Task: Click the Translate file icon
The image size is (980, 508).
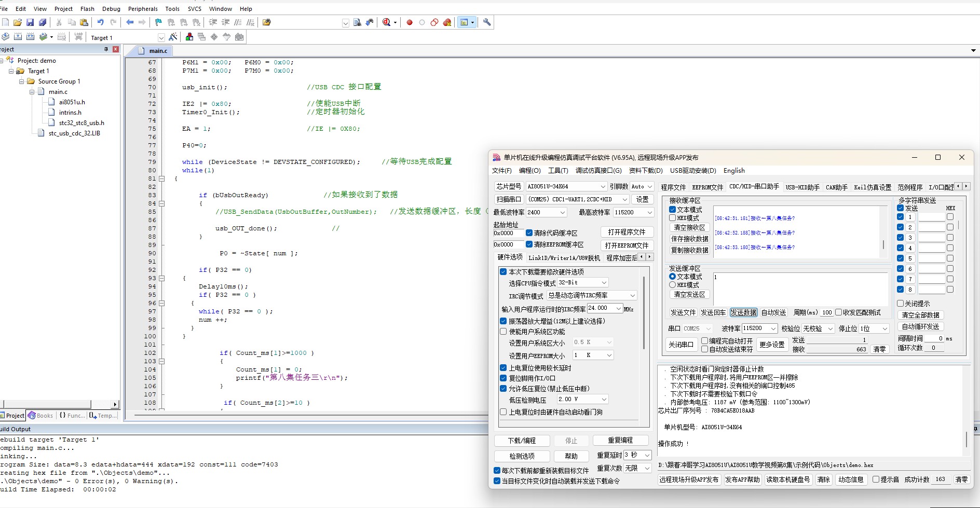Action: [x=5, y=37]
